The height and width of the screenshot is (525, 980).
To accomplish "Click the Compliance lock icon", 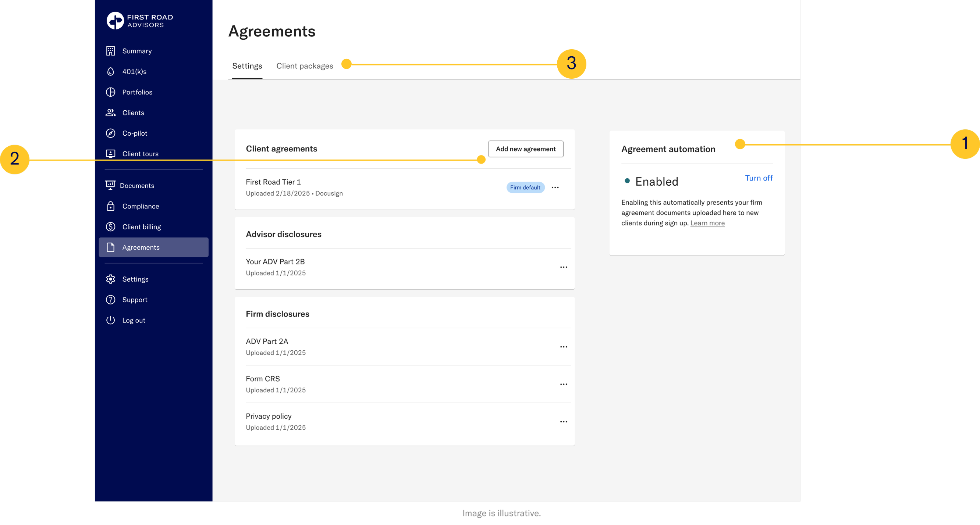I will (x=110, y=206).
